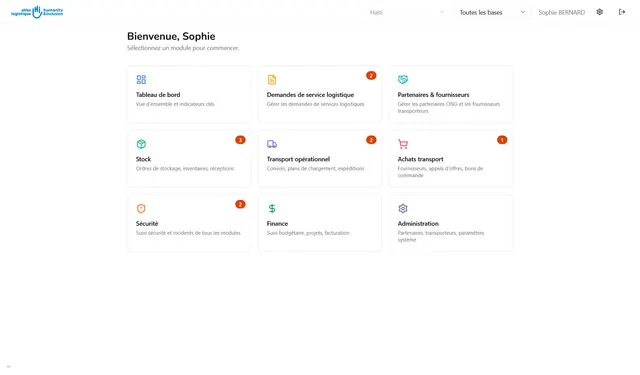Image resolution: width=640 pixels, height=375 pixels.
Task: Open the Sécurité module title
Action: (147, 224)
